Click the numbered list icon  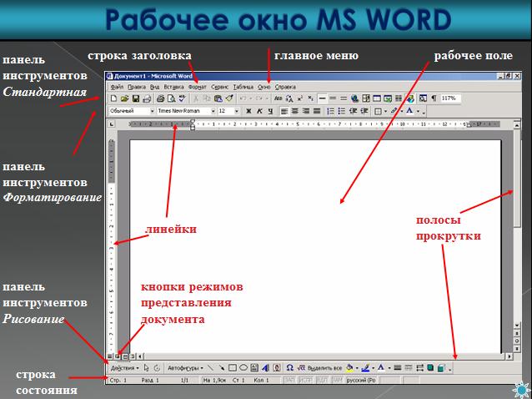(x=331, y=111)
